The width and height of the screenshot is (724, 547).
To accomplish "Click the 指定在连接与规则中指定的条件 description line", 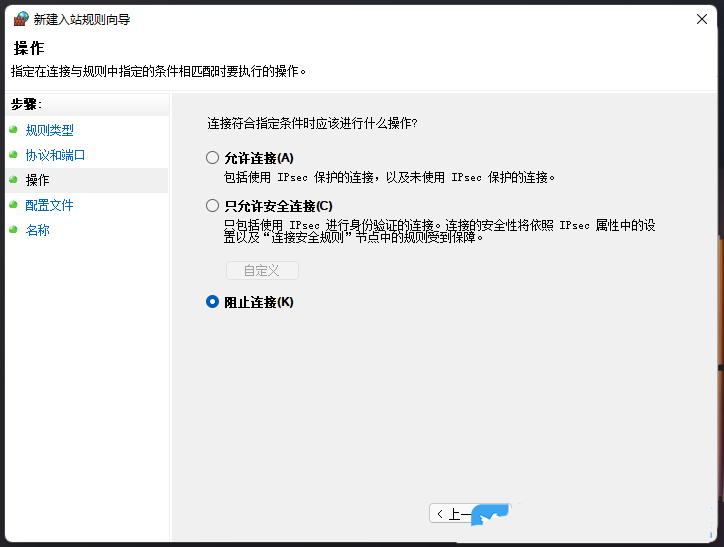I will (158, 72).
